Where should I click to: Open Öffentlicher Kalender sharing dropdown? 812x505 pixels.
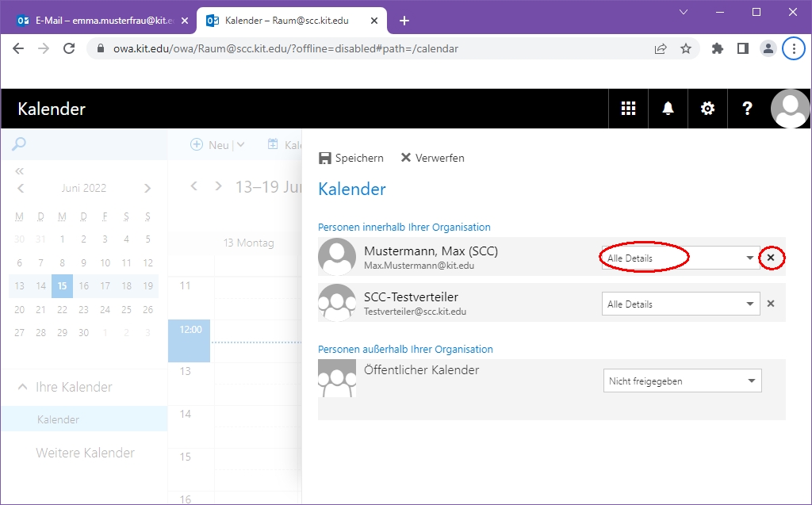pyautogui.click(x=681, y=381)
